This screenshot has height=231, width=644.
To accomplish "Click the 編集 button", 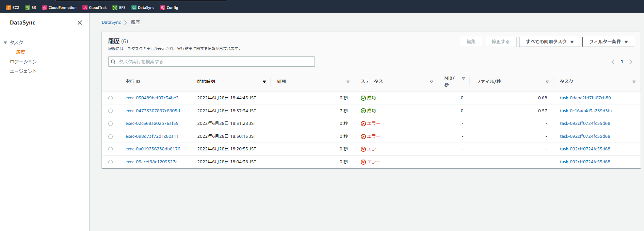I will pyautogui.click(x=471, y=42).
